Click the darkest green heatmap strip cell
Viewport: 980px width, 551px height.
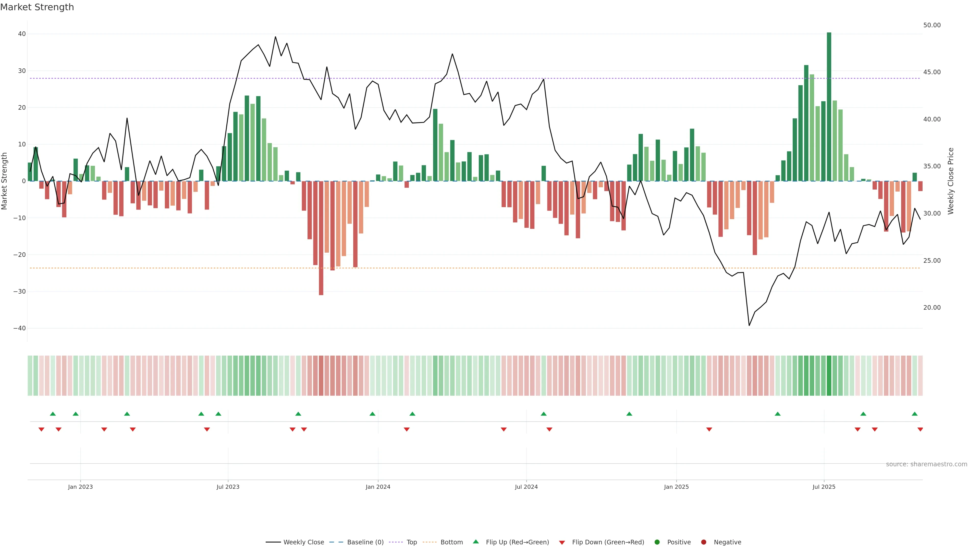pos(829,376)
